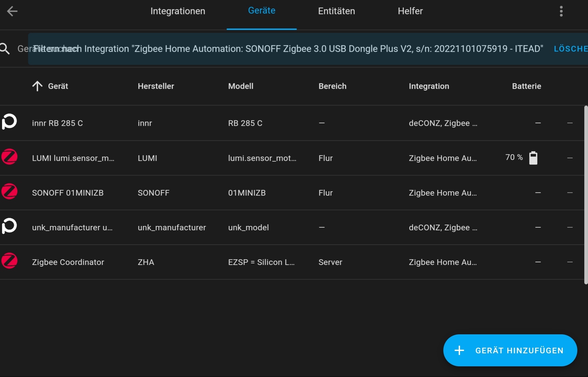Viewport: 588px width, 377px height.
Task: Switch to the Integrationen tab
Action: click(178, 11)
